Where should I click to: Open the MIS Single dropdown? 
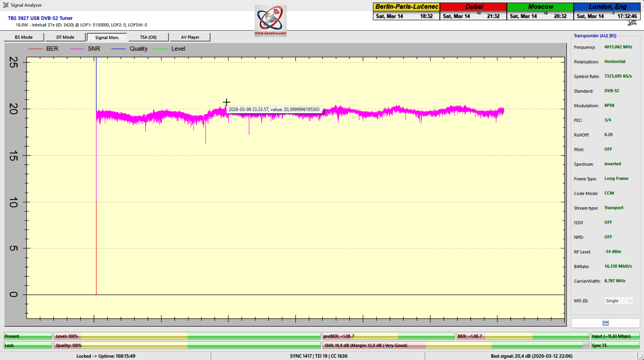pos(618,301)
